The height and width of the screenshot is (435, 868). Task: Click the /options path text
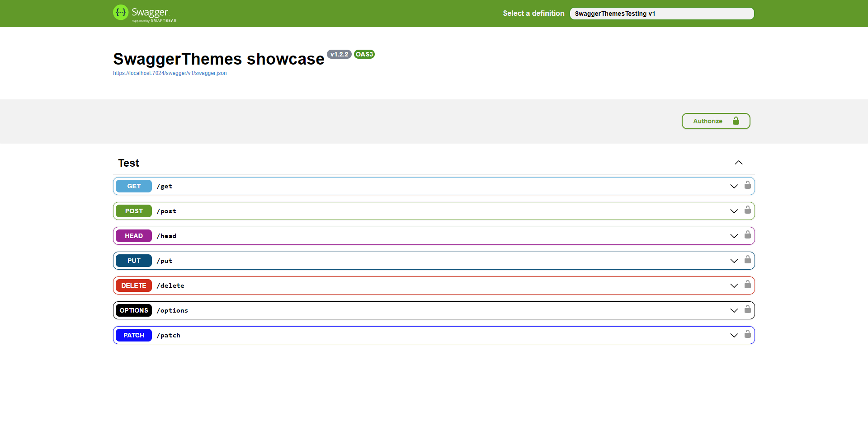pyautogui.click(x=172, y=310)
